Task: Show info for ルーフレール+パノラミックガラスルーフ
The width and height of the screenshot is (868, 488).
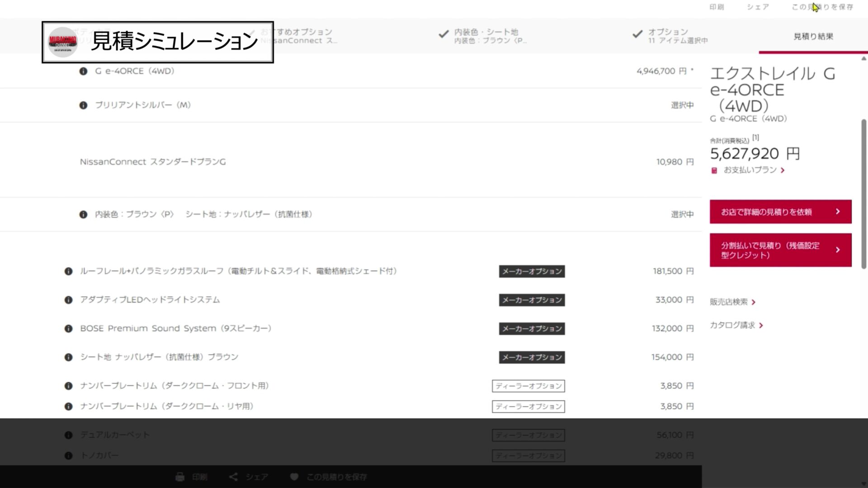Action: point(68,272)
